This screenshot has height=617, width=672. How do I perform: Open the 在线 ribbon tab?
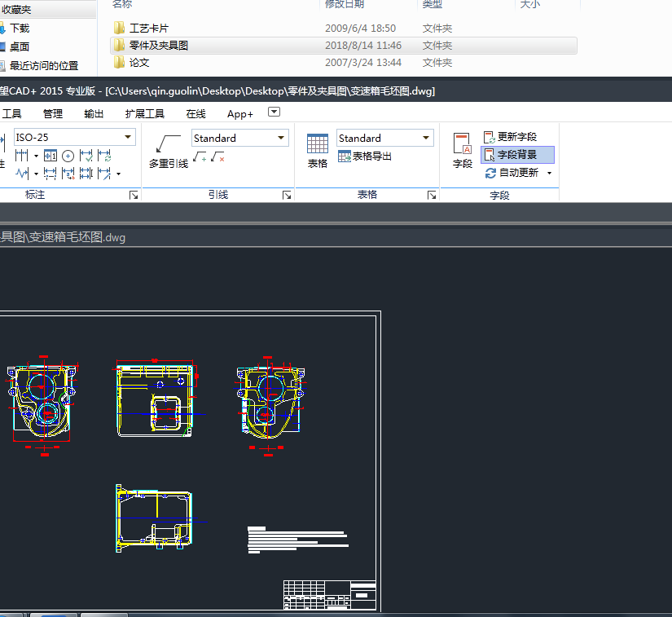pos(195,113)
